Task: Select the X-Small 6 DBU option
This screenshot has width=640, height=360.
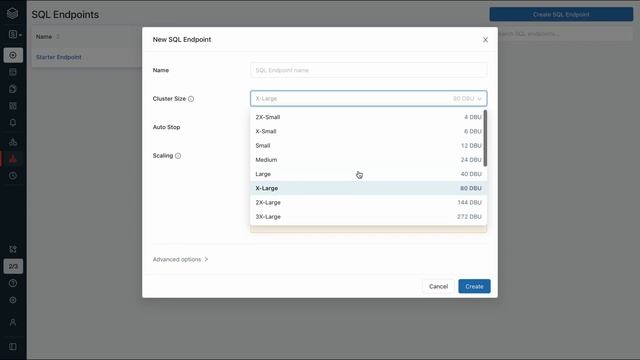Action: pyautogui.click(x=368, y=131)
